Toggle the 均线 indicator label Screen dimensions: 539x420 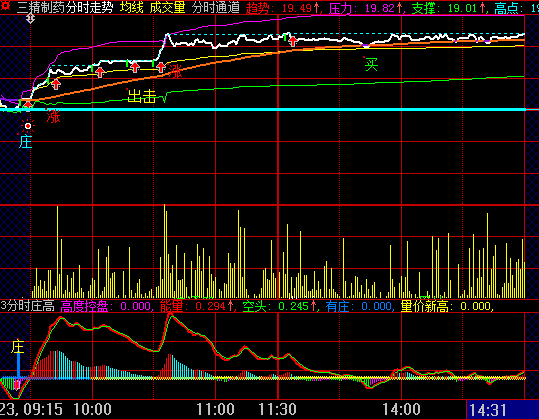point(132,7)
